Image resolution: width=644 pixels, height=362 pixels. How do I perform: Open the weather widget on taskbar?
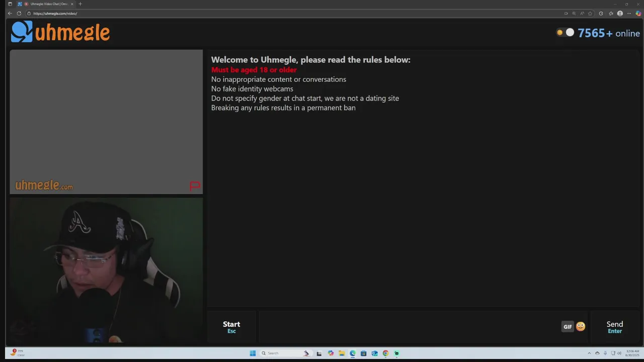pyautogui.click(x=18, y=352)
